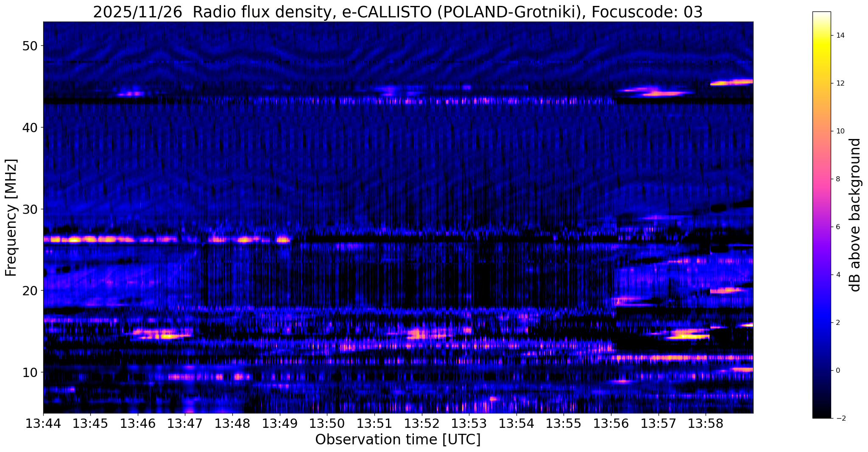Click the 13:50 time tick label
This screenshot has width=868, height=452.
[327, 423]
